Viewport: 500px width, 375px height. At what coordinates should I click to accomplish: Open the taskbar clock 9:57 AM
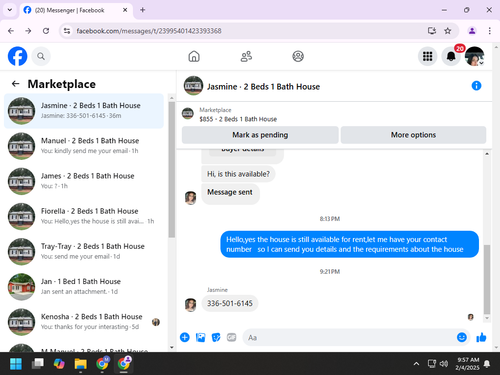[x=467, y=364]
